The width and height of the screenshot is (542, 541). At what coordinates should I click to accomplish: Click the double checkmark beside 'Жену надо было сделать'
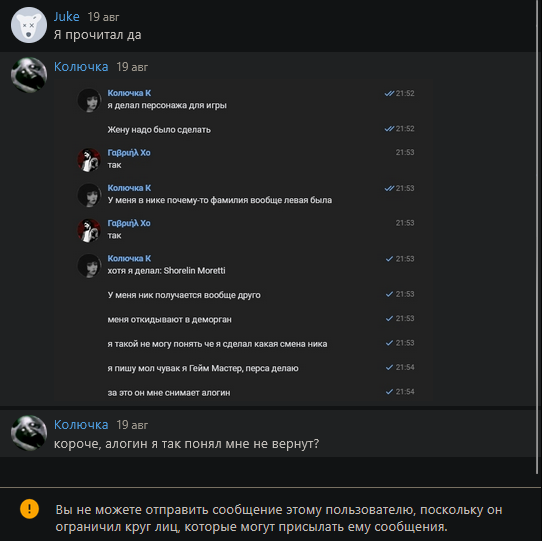[x=389, y=129]
